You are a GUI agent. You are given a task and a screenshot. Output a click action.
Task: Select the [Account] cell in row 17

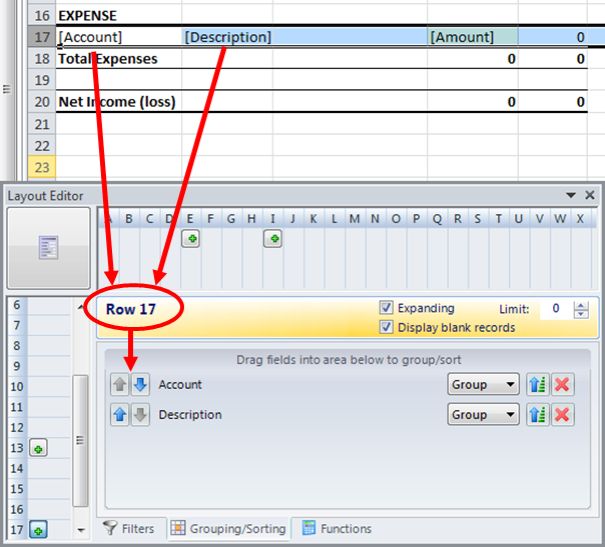(119, 37)
